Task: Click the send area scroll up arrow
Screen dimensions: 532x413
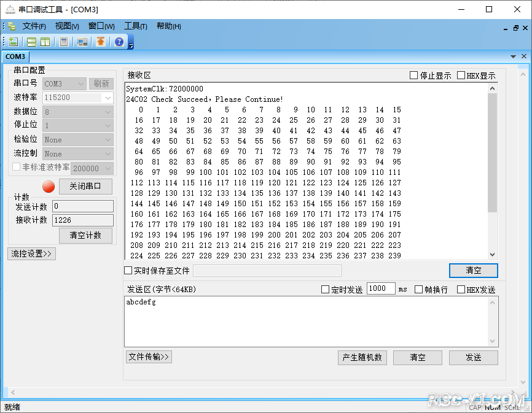Action: (492, 302)
